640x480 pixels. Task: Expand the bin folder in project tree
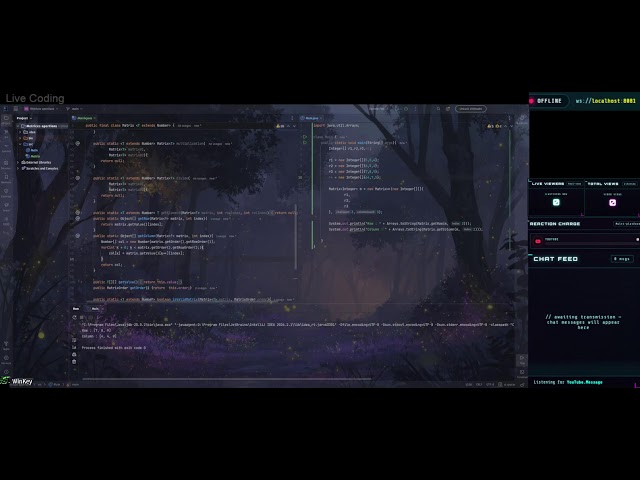20,138
